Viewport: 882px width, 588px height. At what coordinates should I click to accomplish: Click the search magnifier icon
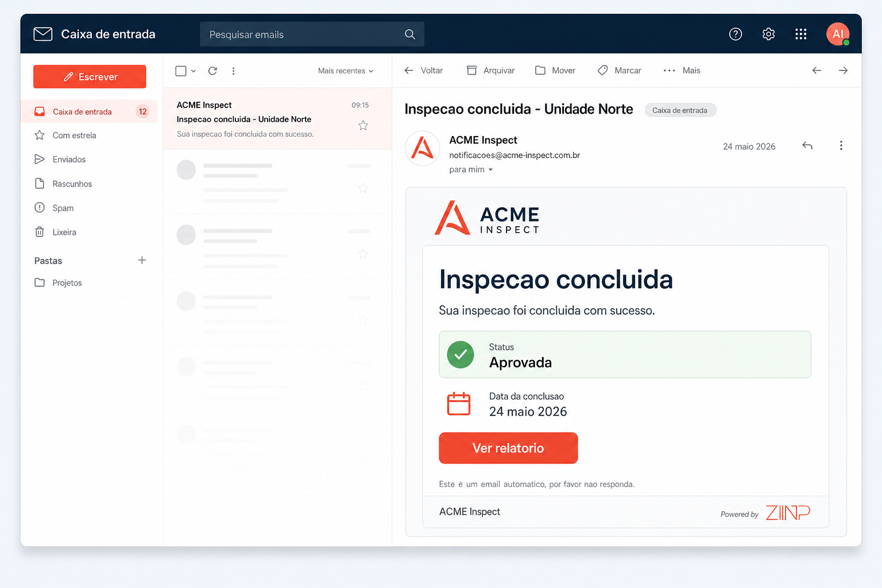click(x=409, y=34)
